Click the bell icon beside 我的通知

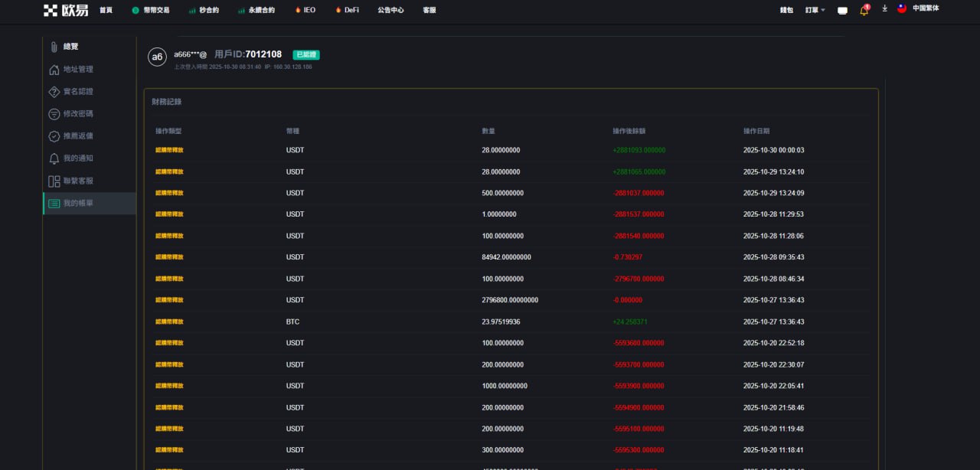tap(54, 158)
